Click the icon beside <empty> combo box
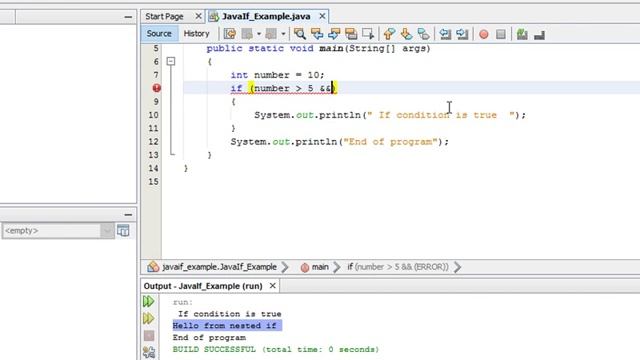 point(123,231)
